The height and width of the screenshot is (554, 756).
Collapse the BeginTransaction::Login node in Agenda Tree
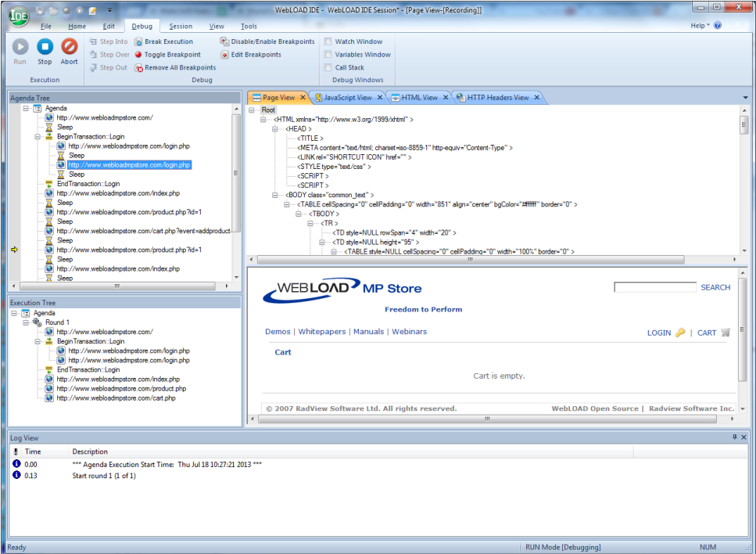pos(38,137)
